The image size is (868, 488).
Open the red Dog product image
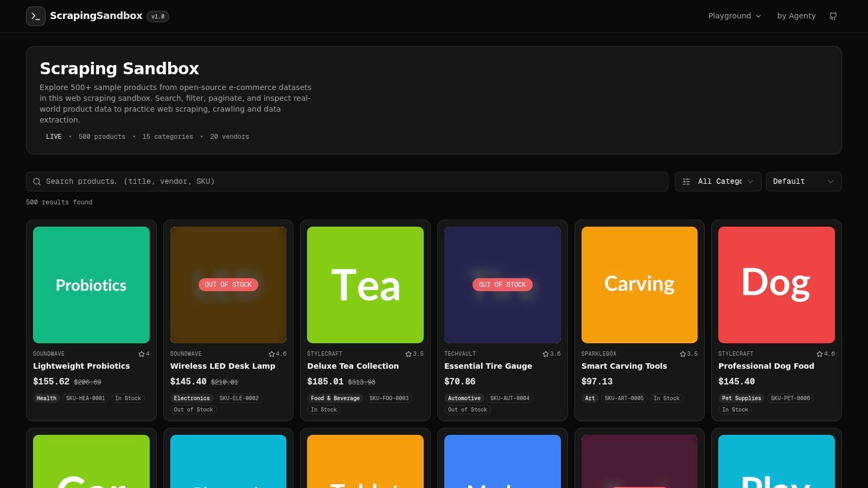[x=776, y=285]
